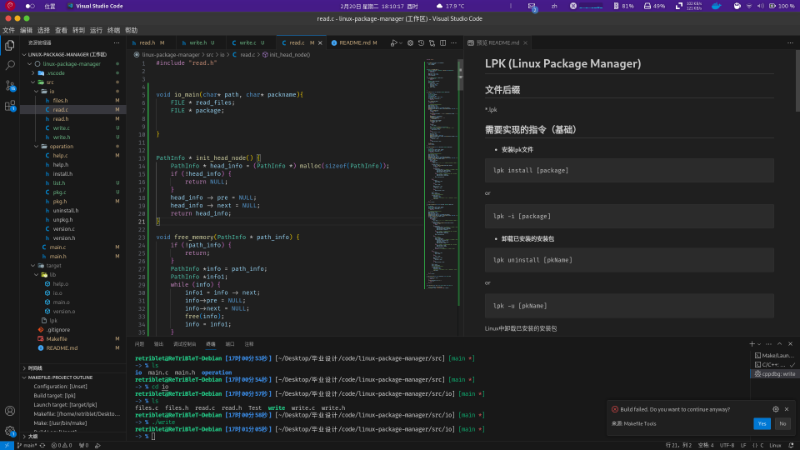800x450 pixels.
Task: Click Yes on Build failed notification
Action: point(762,423)
